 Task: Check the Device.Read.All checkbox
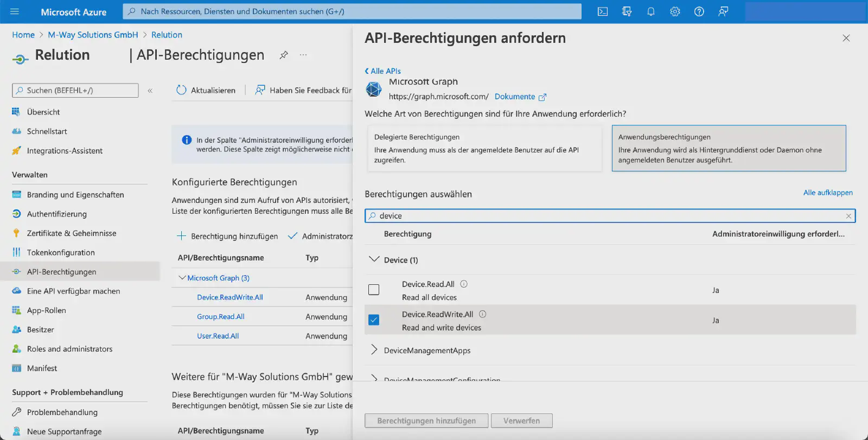click(x=374, y=290)
